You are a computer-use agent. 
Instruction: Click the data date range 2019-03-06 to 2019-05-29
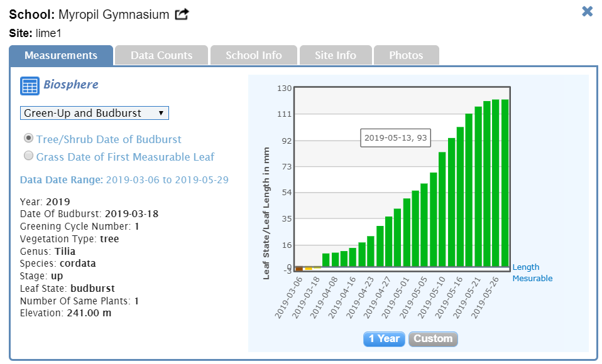(x=167, y=180)
